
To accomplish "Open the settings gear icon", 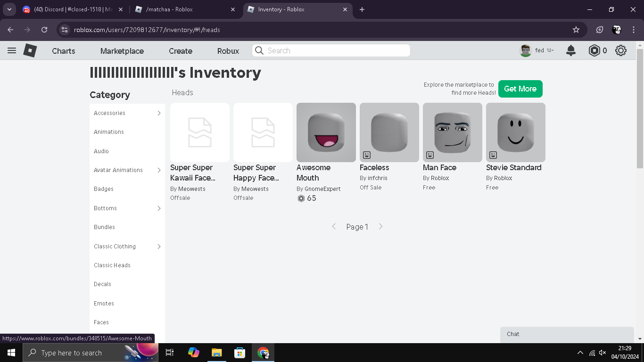I will tap(621, 50).
